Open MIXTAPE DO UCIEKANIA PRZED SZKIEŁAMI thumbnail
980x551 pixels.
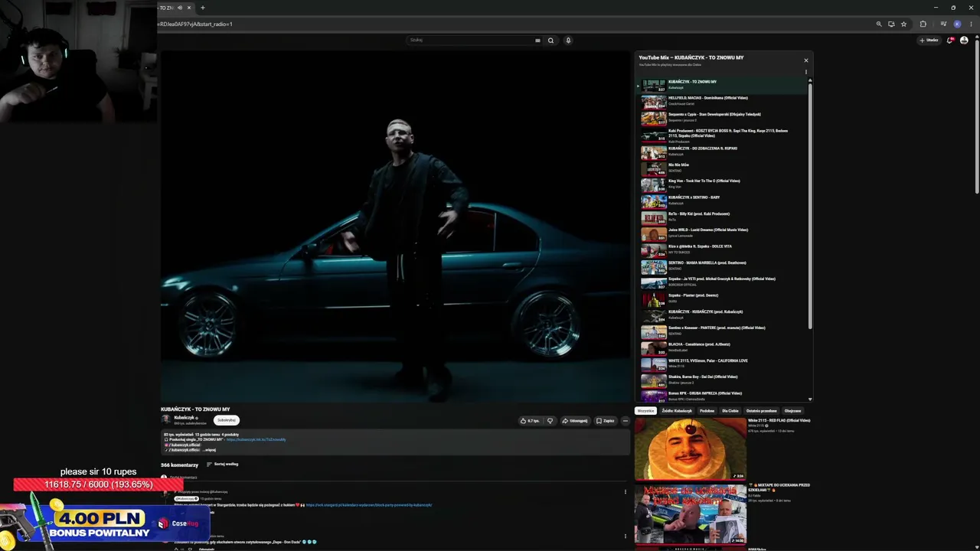690,514
